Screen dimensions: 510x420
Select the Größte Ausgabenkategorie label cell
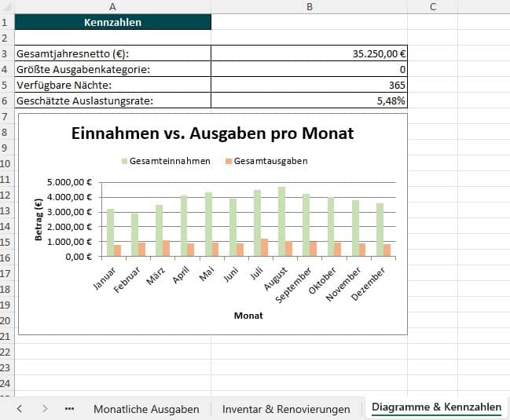pos(113,69)
